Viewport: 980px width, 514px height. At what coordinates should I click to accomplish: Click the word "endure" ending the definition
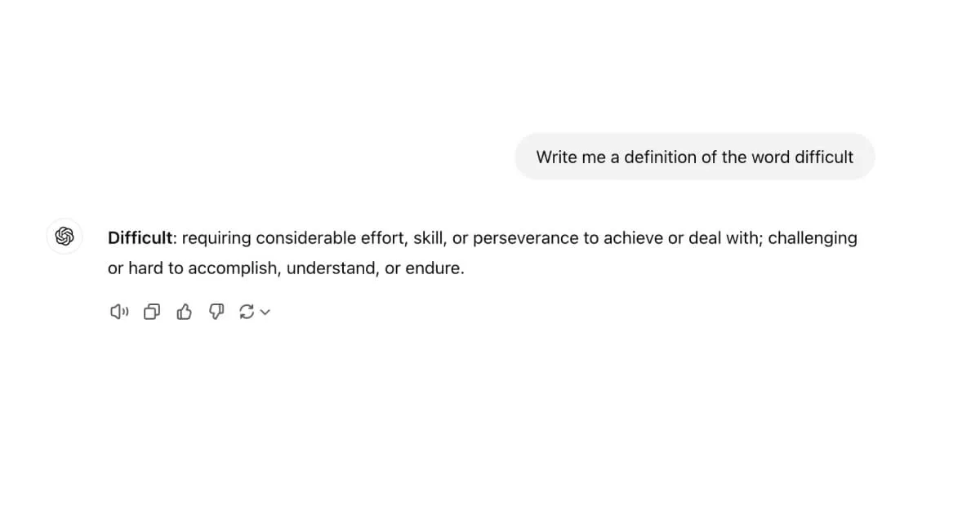(434, 268)
